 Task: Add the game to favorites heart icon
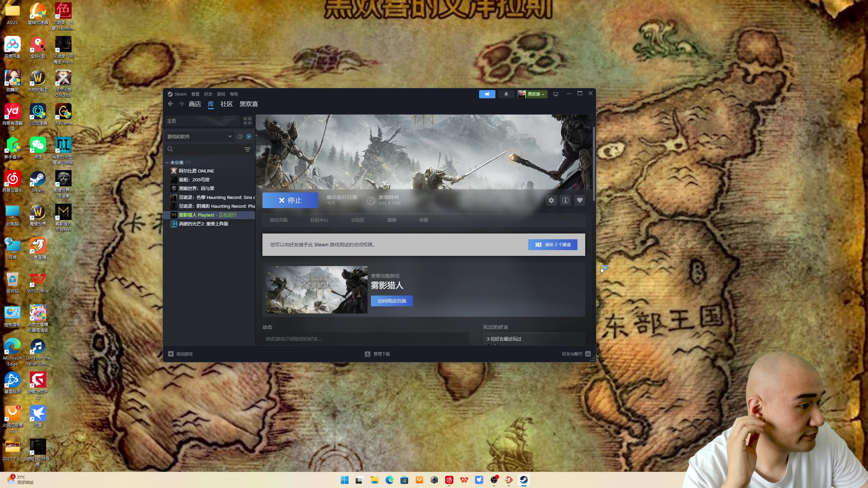pos(579,200)
